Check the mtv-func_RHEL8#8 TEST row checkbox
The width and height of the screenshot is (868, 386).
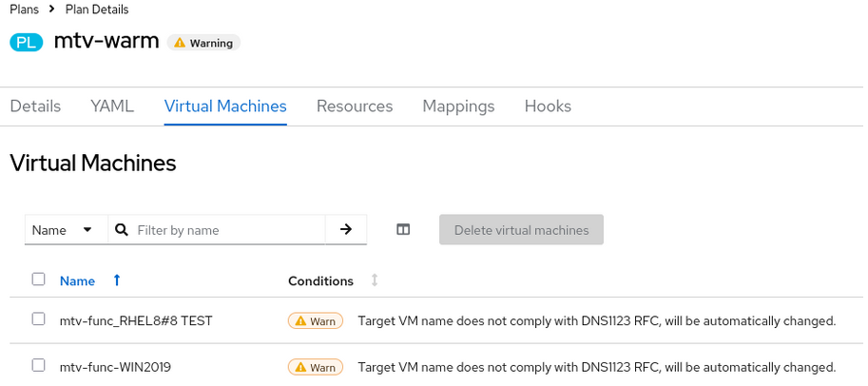click(38, 319)
